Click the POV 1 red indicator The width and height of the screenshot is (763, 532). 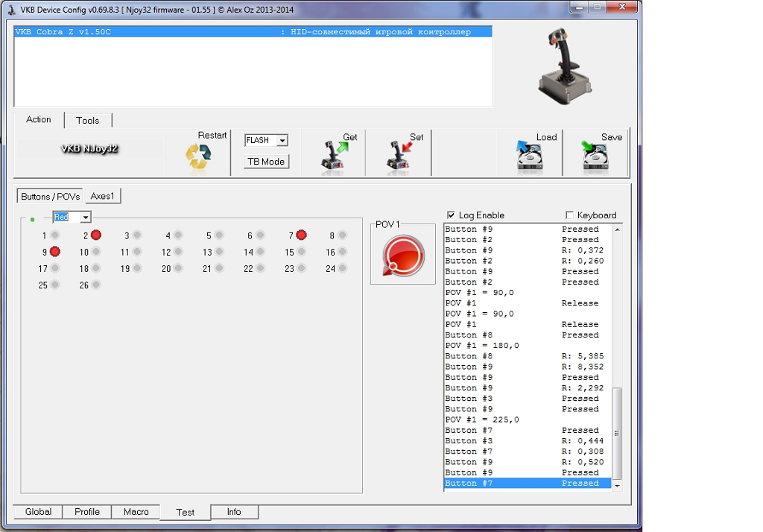pos(403,256)
